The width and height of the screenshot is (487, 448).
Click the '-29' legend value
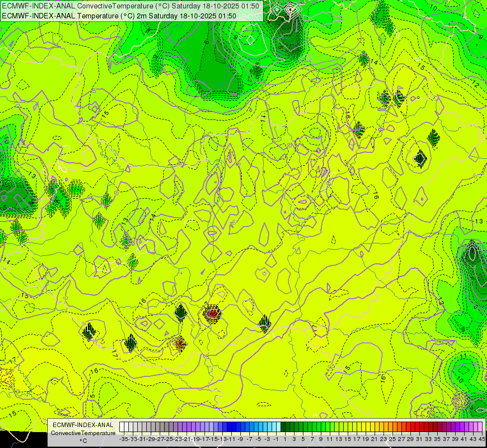(151, 439)
